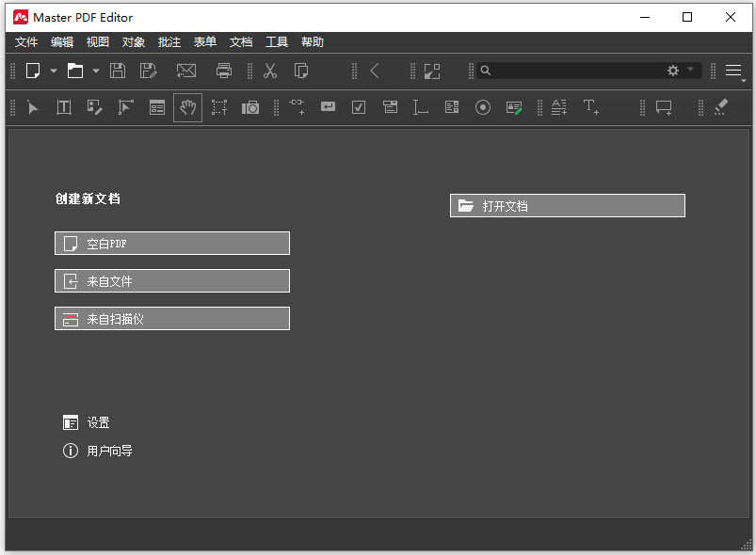Click inside the search input field
Screen dimensions: 756x555
pyautogui.click(x=565, y=71)
